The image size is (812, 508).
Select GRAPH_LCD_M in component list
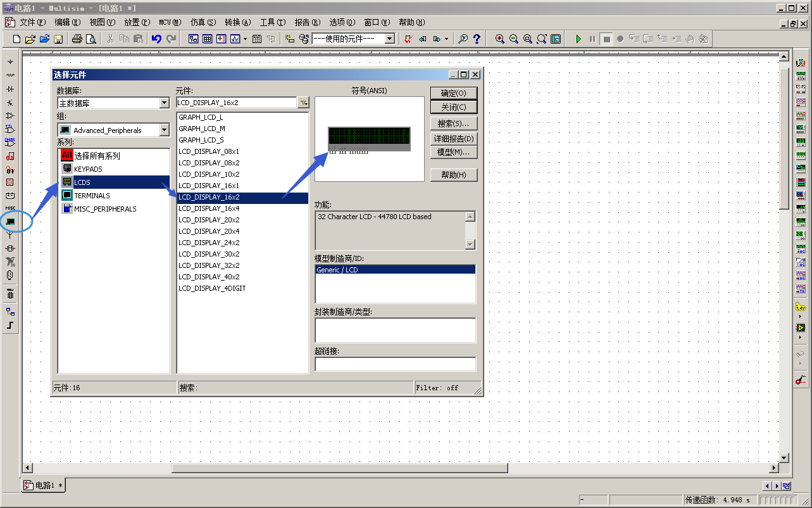[202, 129]
